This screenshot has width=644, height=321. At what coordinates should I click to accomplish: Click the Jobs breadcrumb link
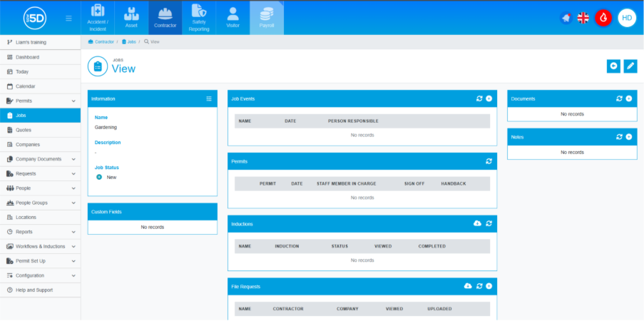pos(129,42)
